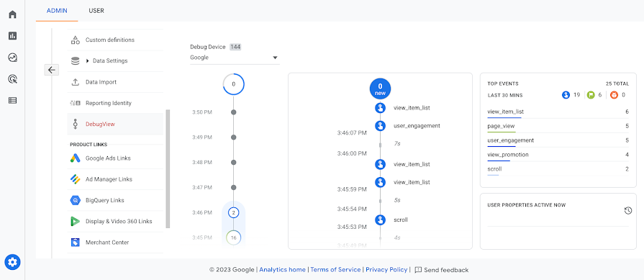Click the Display & Video 360 logo
This screenshot has height=280, width=644.
[75, 221]
